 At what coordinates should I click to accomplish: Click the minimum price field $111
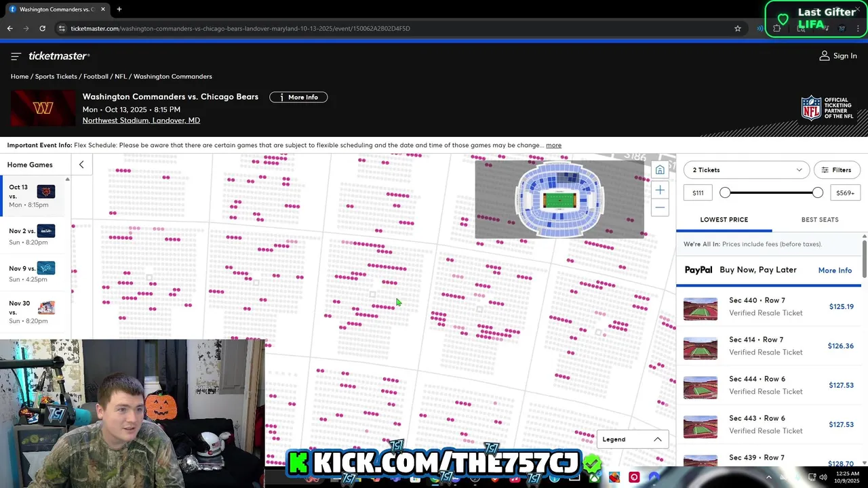(x=698, y=193)
